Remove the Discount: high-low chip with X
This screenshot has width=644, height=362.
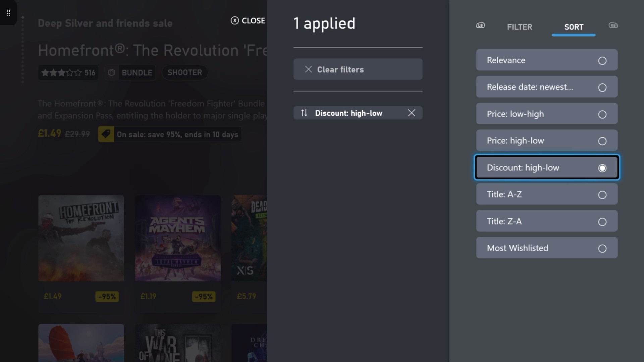pos(411,113)
